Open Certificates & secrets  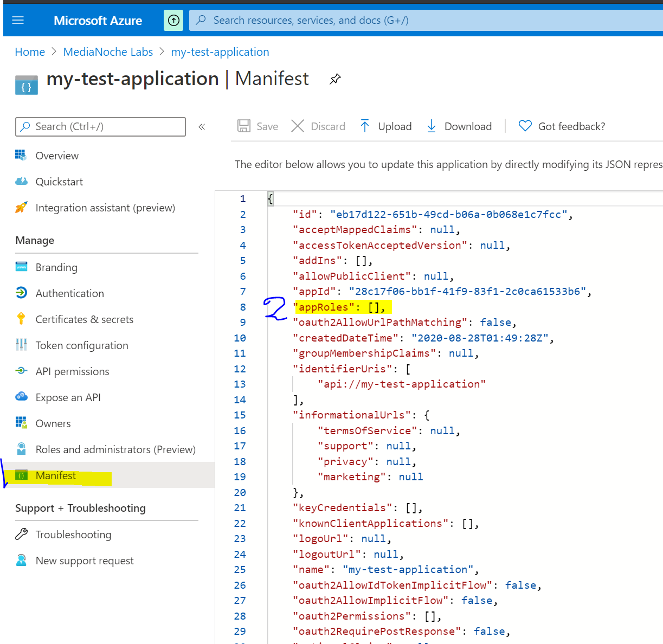85,320
